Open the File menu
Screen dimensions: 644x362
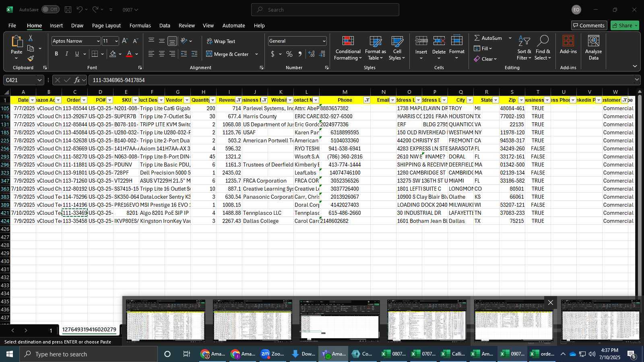coord(12,25)
